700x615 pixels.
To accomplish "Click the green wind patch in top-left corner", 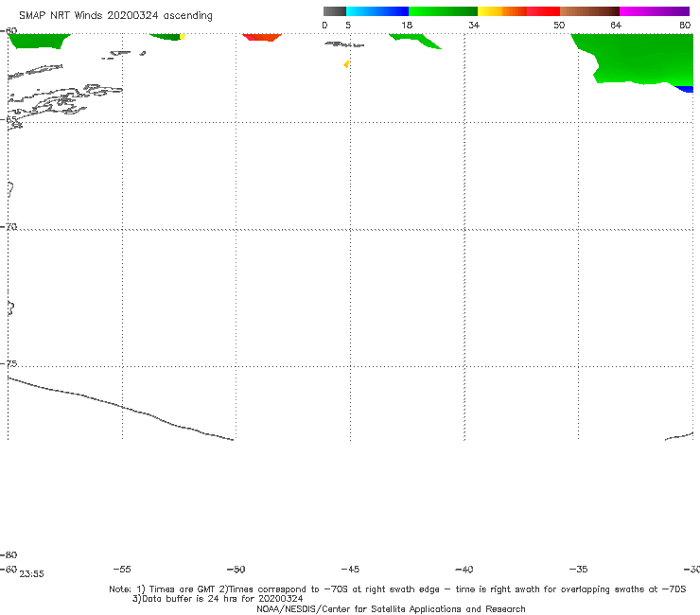I will coord(40,41).
